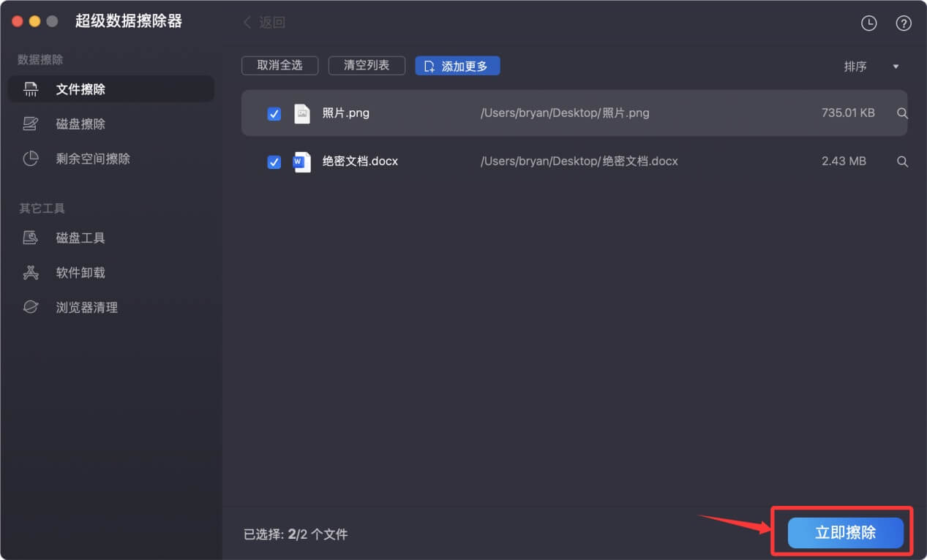Go back with 返回 chevron

click(x=247, y=23)
